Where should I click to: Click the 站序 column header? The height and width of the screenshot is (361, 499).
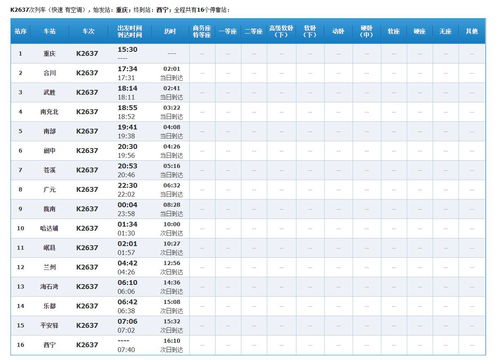[x=20, y=31]
